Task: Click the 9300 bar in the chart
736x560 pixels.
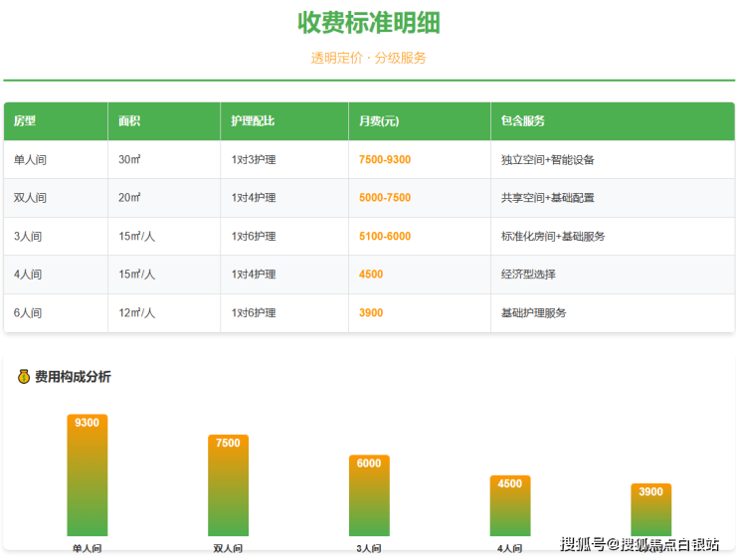Action: click(x=87, y=477)
